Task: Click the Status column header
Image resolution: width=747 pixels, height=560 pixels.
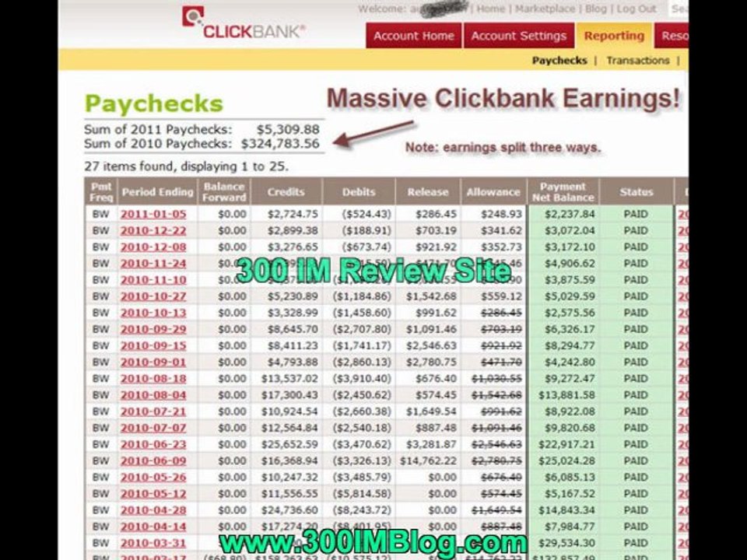Action: click(x=636, y=192)
